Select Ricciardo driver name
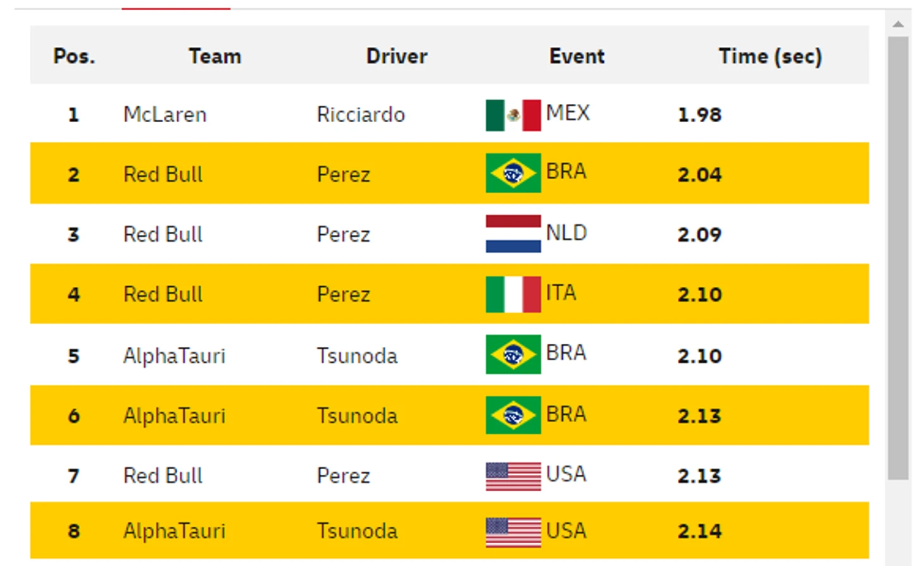 (361, 115)
